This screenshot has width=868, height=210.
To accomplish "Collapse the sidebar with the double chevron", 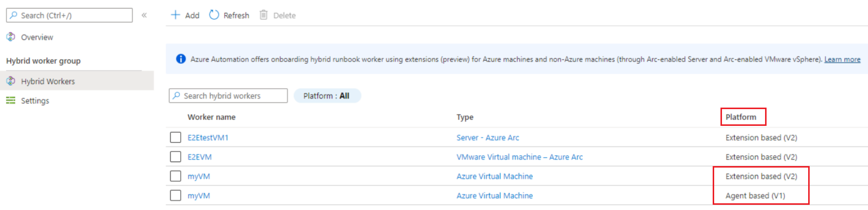I will point(144,15).
